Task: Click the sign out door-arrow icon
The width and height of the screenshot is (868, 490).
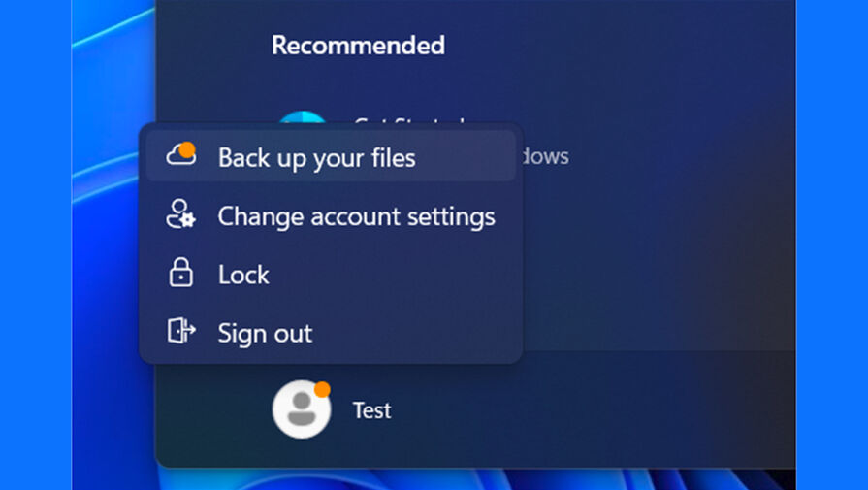Action: pyautogui.click(x=181, y=331)
